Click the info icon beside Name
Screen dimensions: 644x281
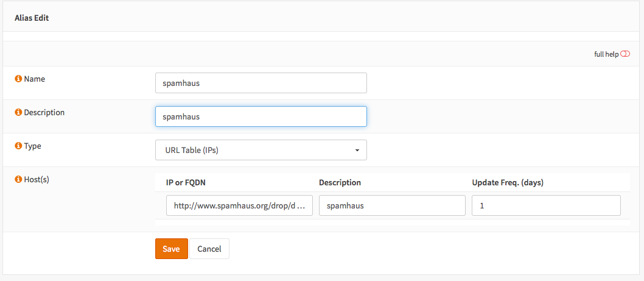coord(18,79)
